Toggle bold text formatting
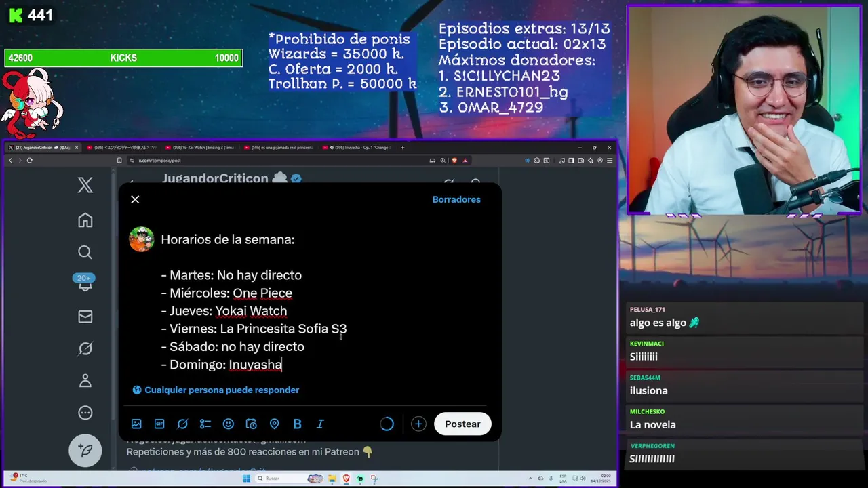 tap(297, 424)
